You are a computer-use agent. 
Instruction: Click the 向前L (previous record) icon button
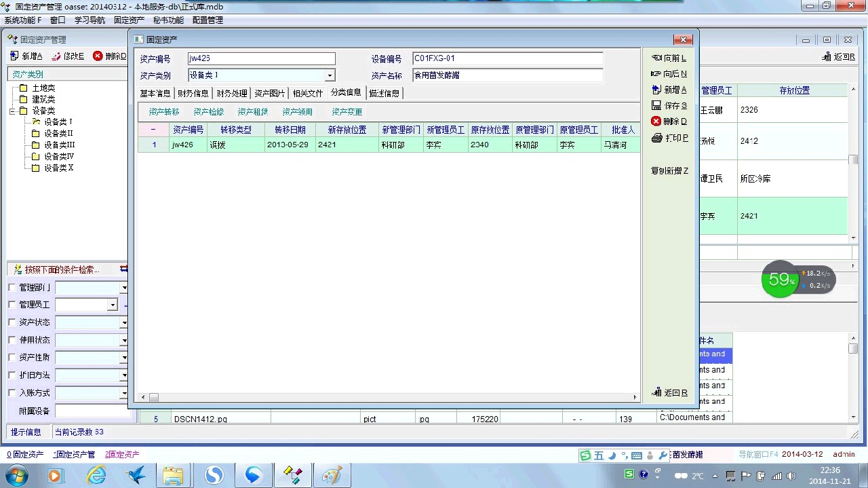click(668, 58)
